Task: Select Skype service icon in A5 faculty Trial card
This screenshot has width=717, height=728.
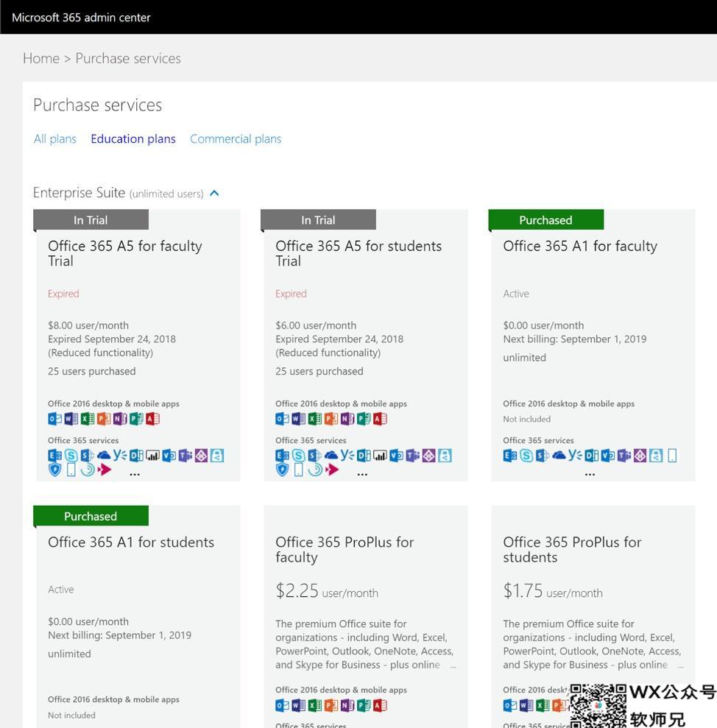Action: pyautogui.click(x=71, y=456)
